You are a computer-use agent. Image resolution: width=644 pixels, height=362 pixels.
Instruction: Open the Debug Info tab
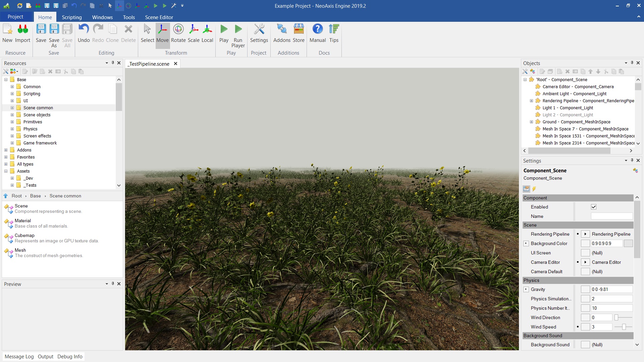click(x=70, y=356)
